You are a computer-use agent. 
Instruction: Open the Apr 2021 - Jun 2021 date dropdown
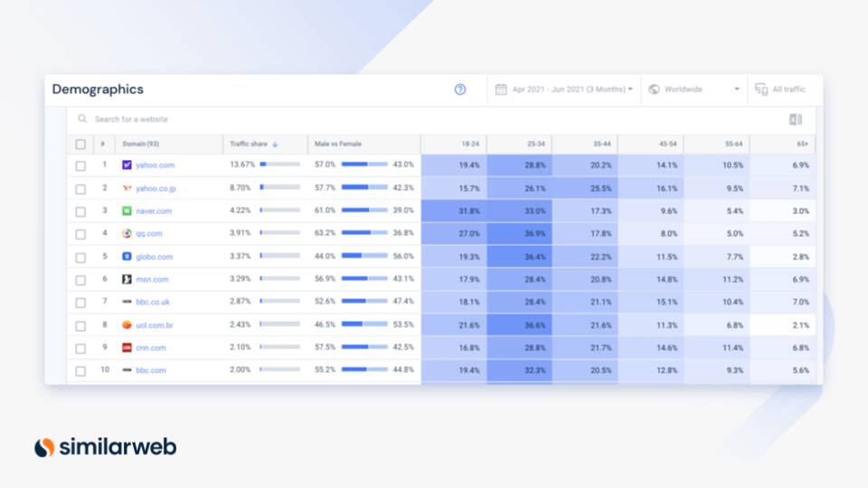[x=563, y=89]
